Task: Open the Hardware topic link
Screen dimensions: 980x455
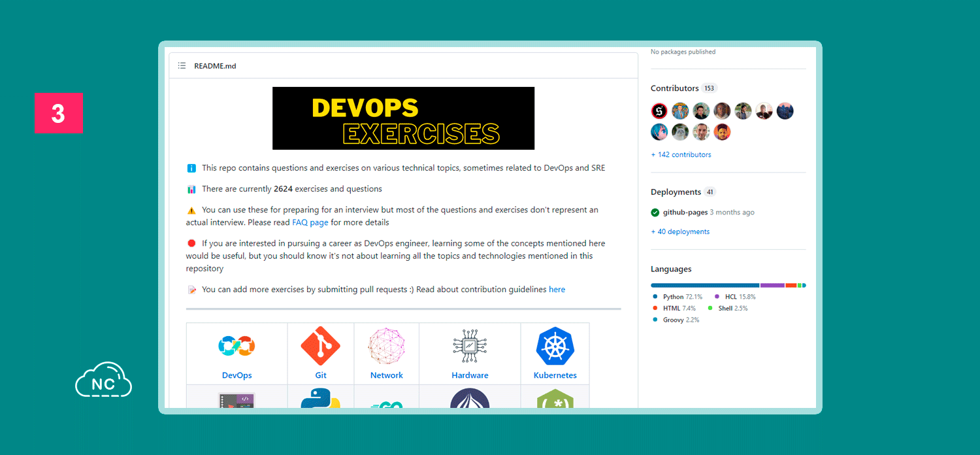Action: (470, 375)
